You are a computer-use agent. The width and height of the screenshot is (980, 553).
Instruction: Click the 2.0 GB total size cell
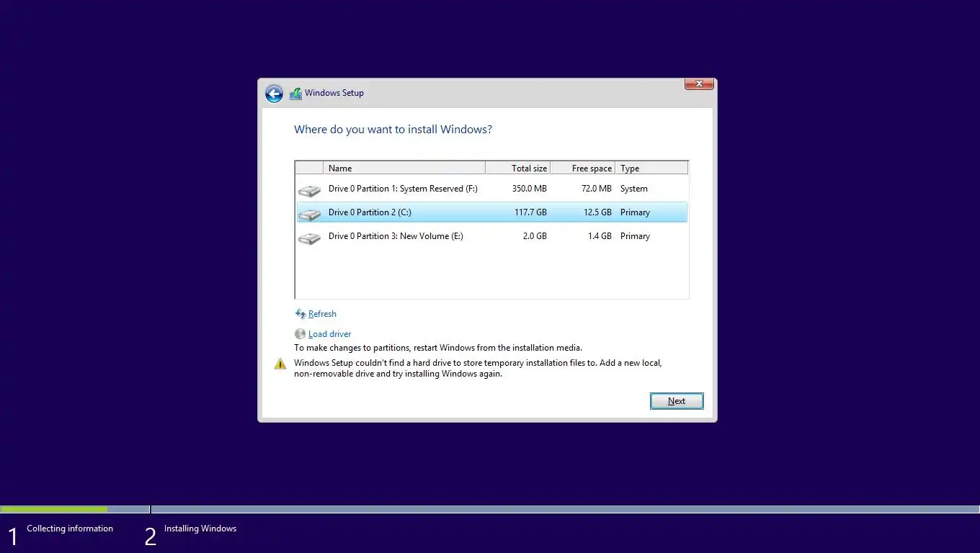(535, 236)
